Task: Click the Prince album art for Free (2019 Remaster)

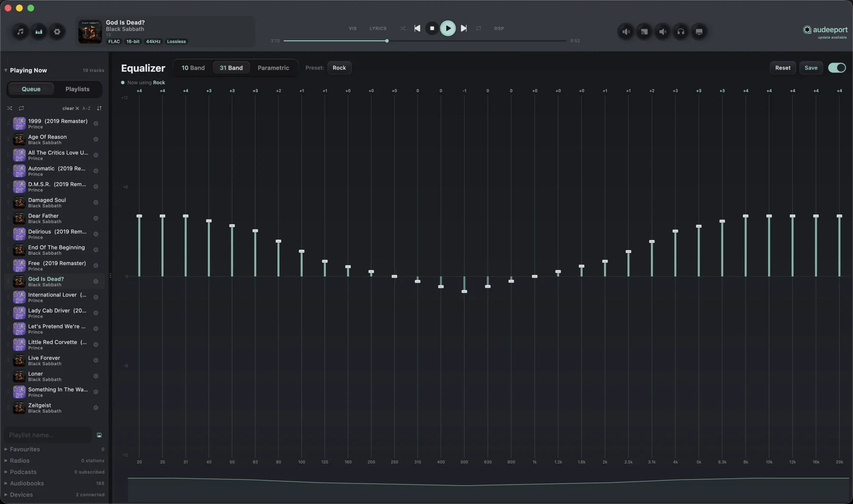Action: coord(19,266)
